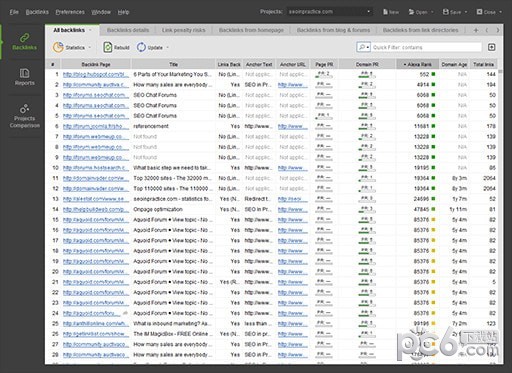The height and width of the screenshot is (373, 512).
Task: Click the Rebuild toolbar icon
Action: click(107, 47)
